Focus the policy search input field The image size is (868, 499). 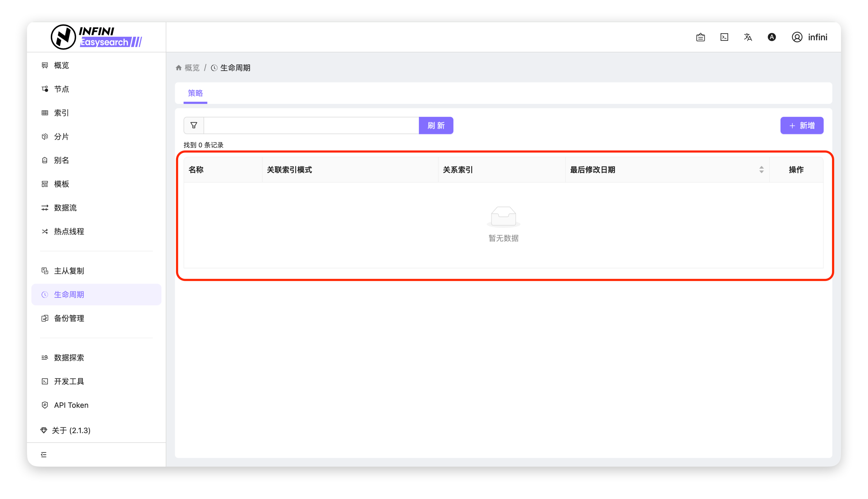[x=311, y=125]
